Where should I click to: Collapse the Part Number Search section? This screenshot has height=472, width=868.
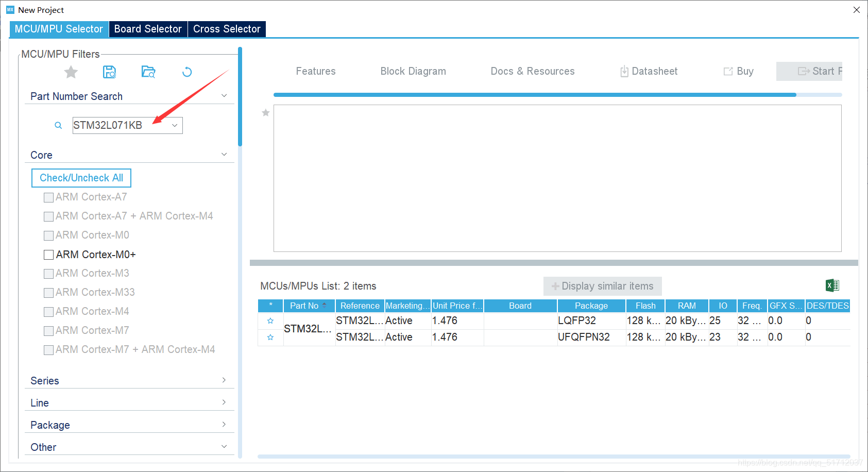tap(224, 96)
